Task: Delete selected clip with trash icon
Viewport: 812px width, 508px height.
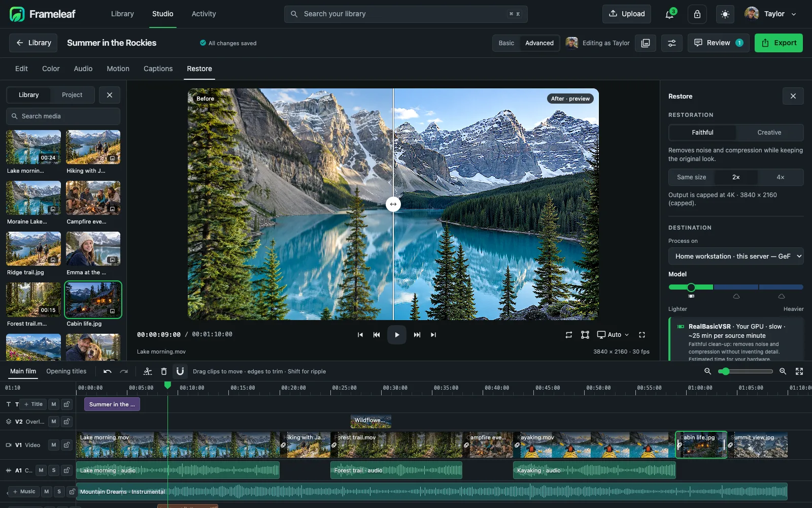Action: [x=164, y=371]
